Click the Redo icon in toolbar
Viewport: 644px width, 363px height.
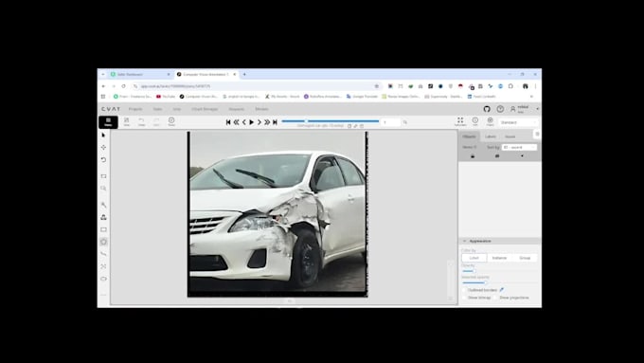coord(156,121)
